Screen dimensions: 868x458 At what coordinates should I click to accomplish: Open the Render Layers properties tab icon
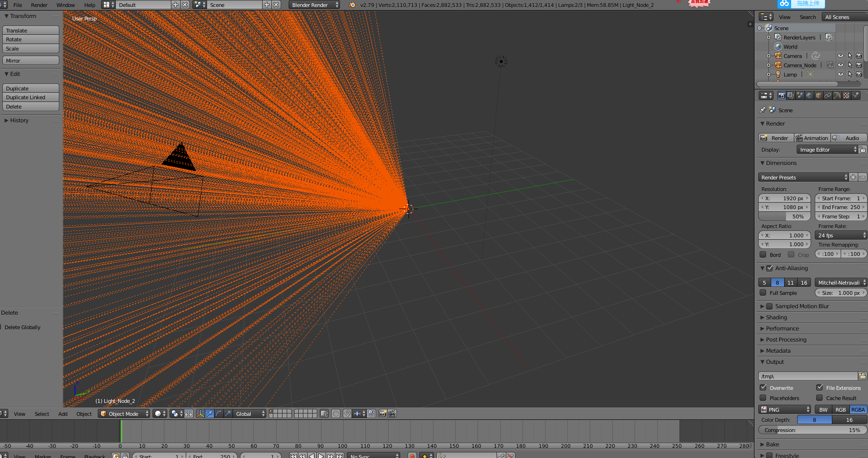pyautogui.click(x=791, y=95)
